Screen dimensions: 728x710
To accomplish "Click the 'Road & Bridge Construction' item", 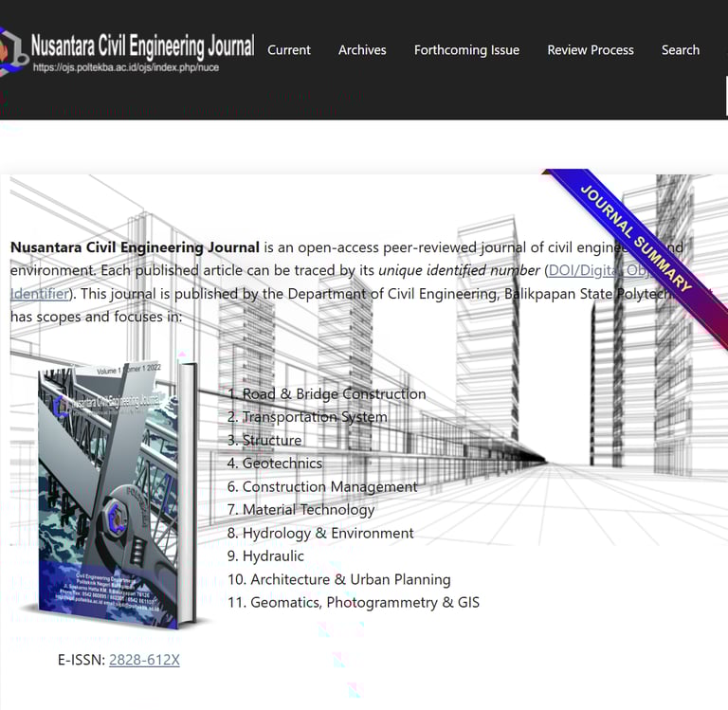I will coord(334,393).
